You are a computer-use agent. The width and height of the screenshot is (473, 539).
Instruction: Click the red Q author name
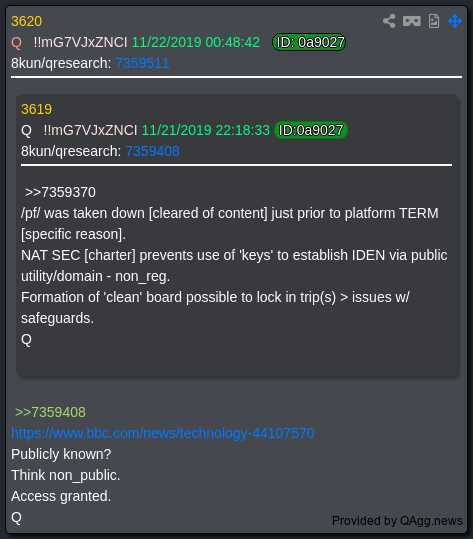point(16,43)
